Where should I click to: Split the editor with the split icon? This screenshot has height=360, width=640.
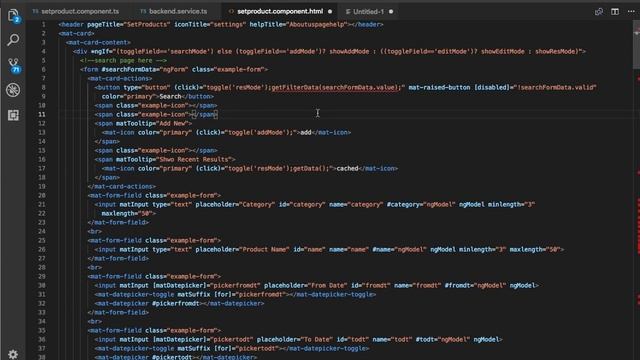615,11
